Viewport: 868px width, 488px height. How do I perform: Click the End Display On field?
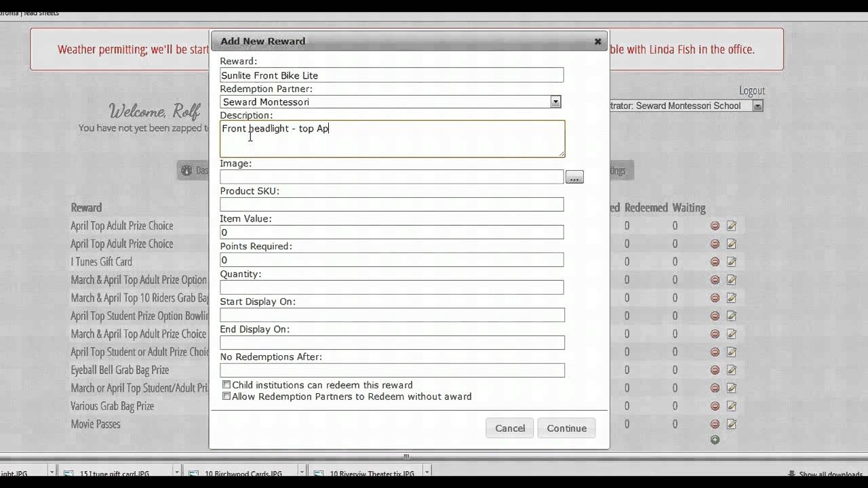(x=392, y=343)
